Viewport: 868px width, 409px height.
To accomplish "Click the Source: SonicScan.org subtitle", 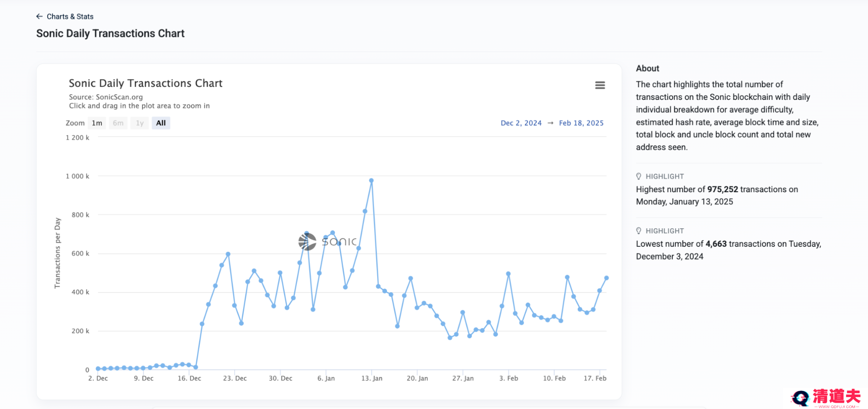I will tap(106, 97).
